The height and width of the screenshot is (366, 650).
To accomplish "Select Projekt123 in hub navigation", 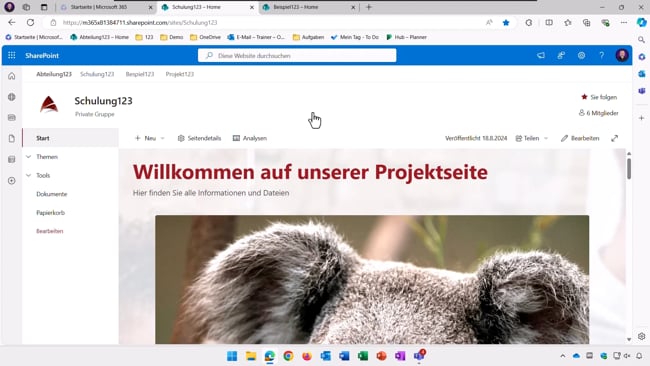I will coord(179,74).
